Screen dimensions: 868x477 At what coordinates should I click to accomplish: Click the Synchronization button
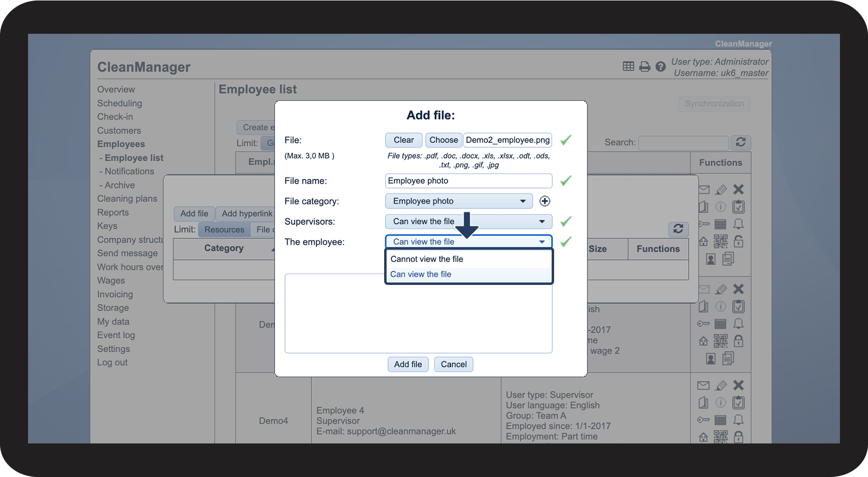click(x=714, y=104)
